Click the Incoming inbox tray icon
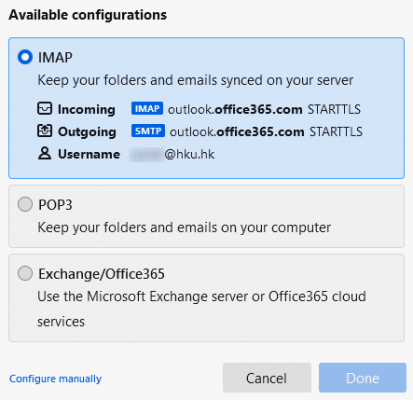 click(44, 109)
